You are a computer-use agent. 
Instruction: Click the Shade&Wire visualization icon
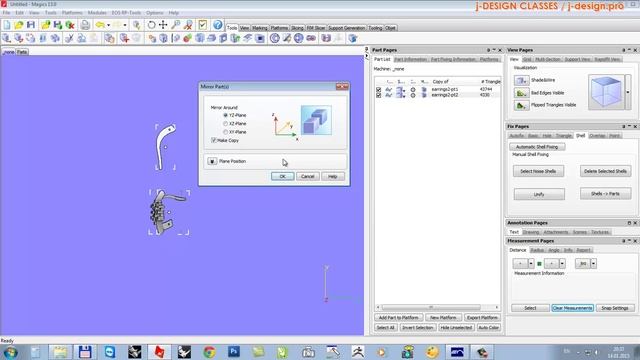tap(521, 80)
